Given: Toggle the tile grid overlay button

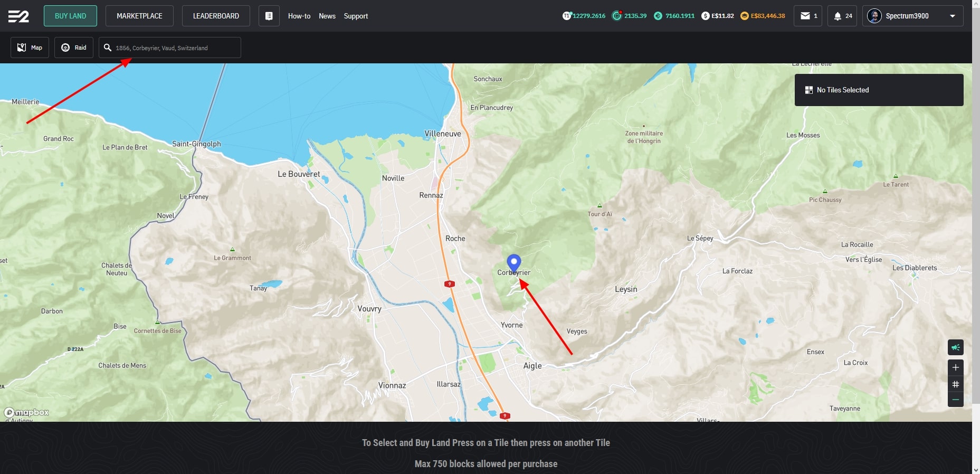Looking at the screenshot, I should (956, 384).
